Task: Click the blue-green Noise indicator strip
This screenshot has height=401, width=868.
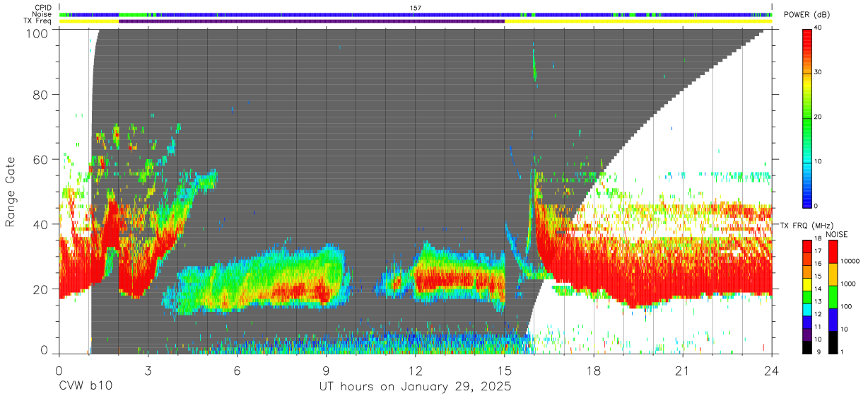Action: click(x=416, y=14)
